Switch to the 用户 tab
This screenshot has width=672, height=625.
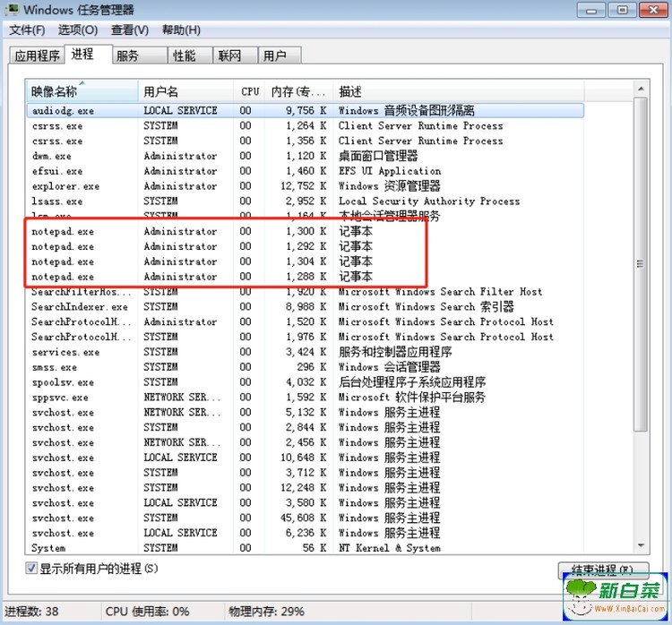click(280, 56)
